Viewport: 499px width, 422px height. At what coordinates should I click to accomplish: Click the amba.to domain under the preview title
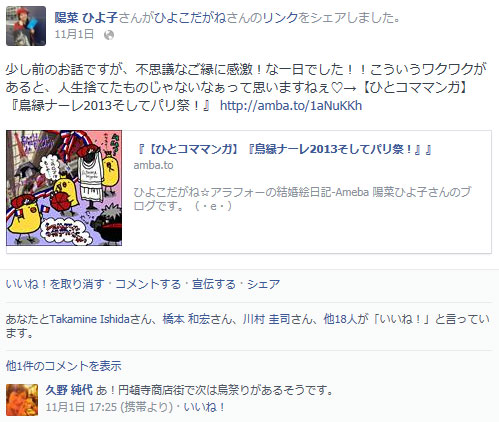[x=153, y=165]
